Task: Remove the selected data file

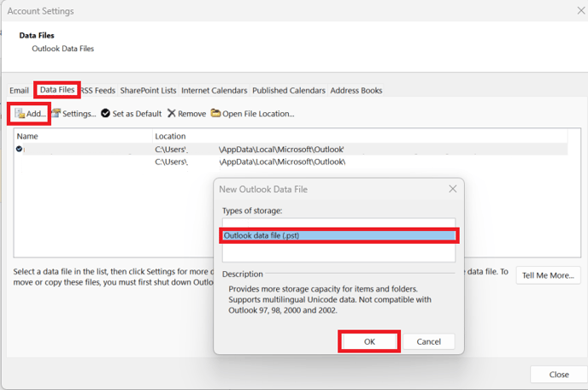Action: pos(187,114)
